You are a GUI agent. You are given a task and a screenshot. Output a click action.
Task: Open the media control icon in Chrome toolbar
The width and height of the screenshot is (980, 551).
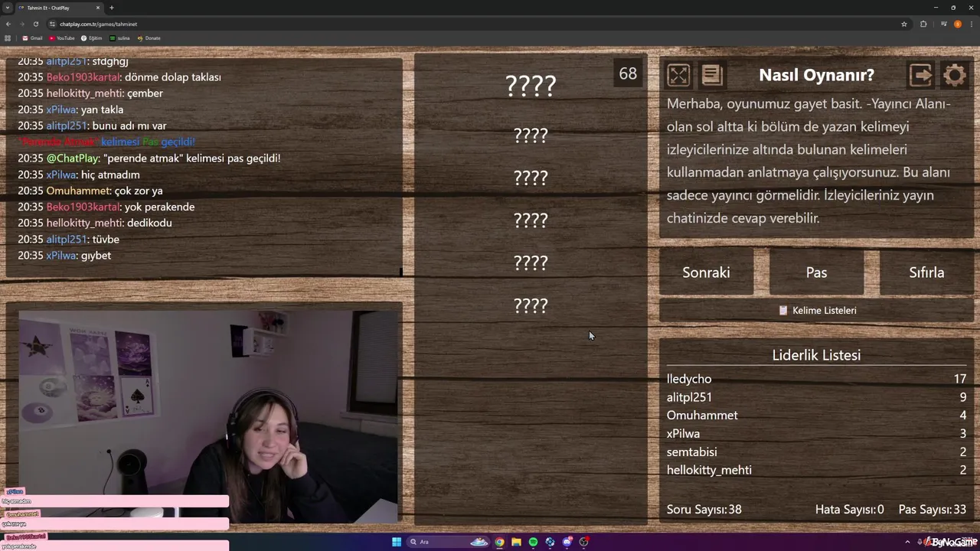[x=944, y=24]
